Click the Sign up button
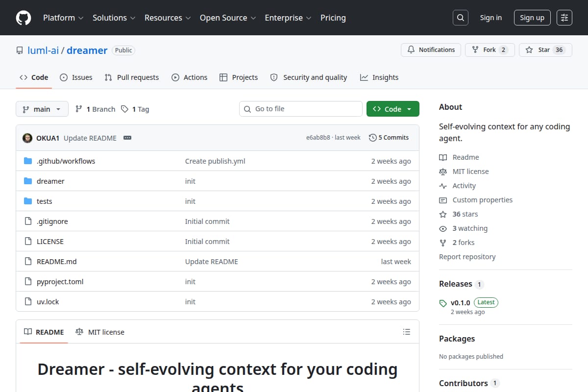This screenshot has width=588, height=392. tap(532, 18)
